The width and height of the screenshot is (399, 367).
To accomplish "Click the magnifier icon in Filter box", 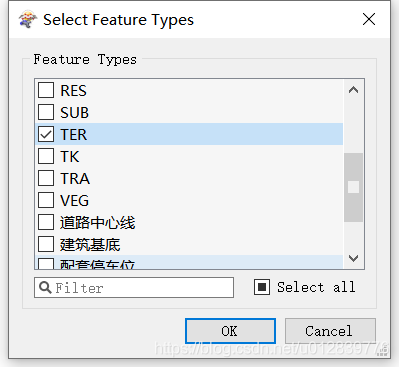I will pyautogui.click(x=45, y=287).
